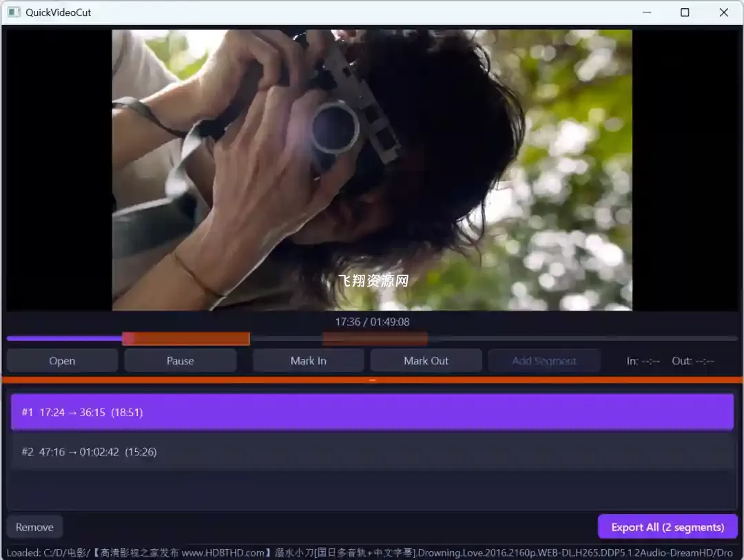Click the video preview area
Screen dimensions: 744x560
(x=372, y=170)
